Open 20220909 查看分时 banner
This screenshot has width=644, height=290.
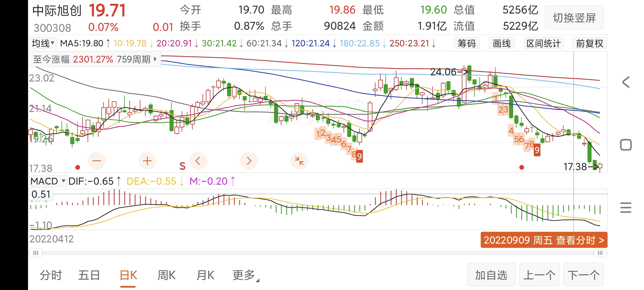point(544,240)
